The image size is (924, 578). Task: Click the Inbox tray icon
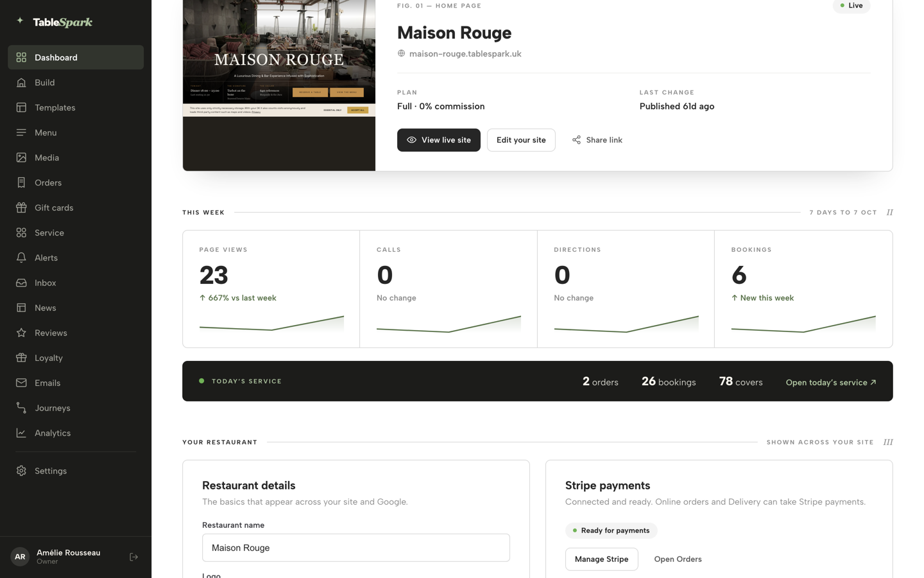(x=21, y=283)
